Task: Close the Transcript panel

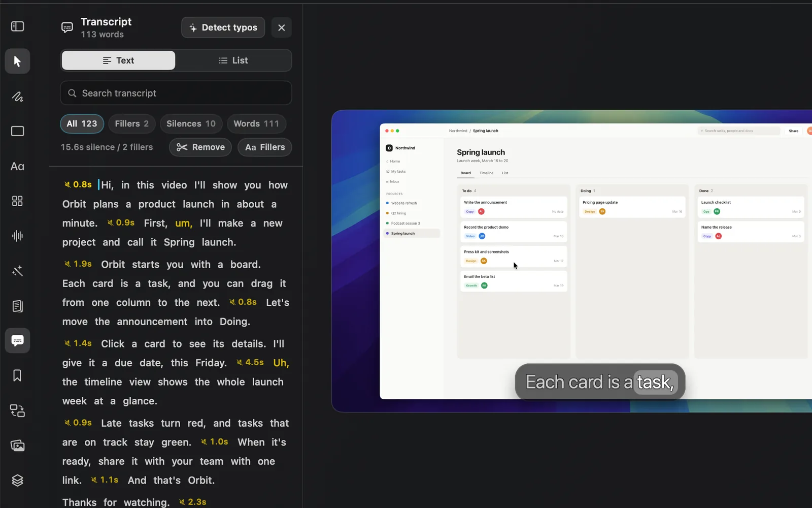Action: point(282,27)
